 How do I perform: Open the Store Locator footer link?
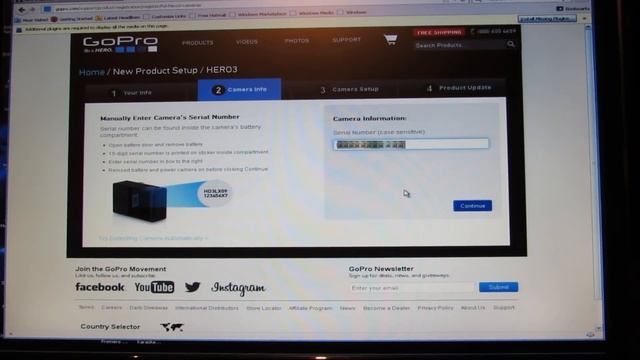coord(264,308)
